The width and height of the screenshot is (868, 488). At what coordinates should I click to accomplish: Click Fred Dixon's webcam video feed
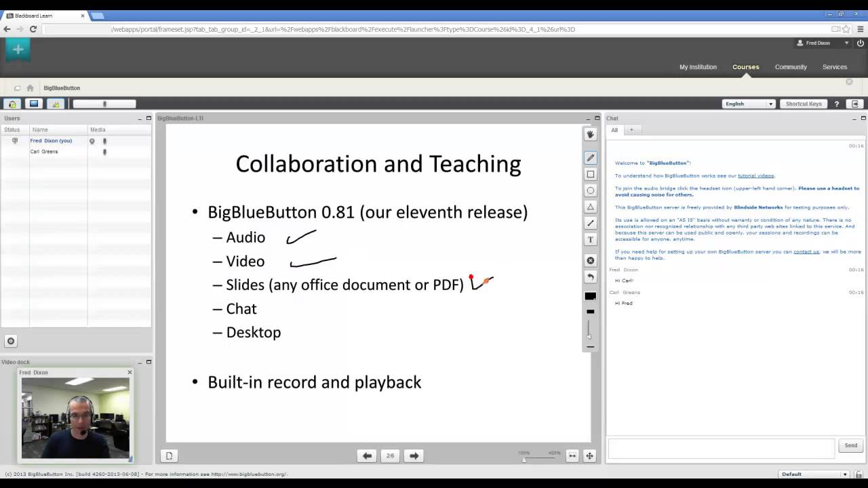tap(75, 418)
